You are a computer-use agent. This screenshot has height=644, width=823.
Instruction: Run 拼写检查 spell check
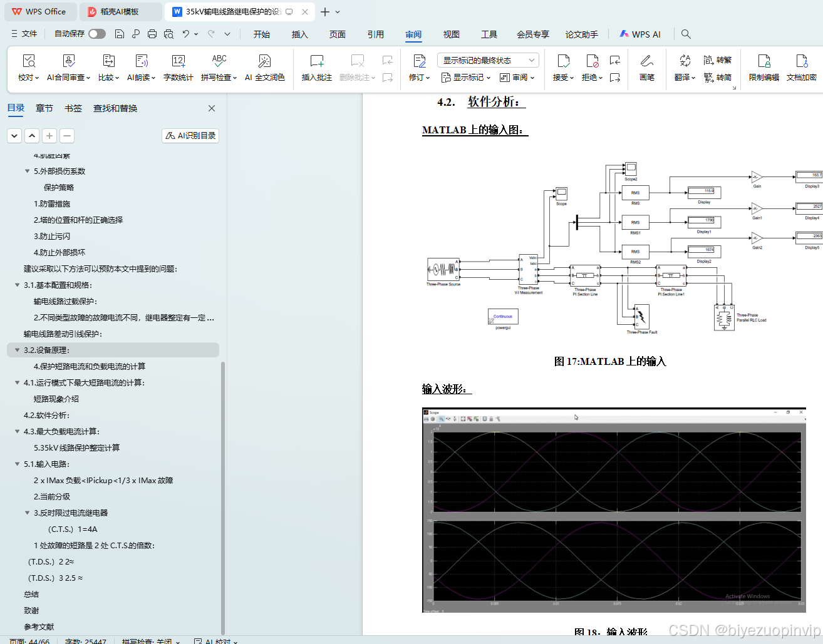(219, 68)
